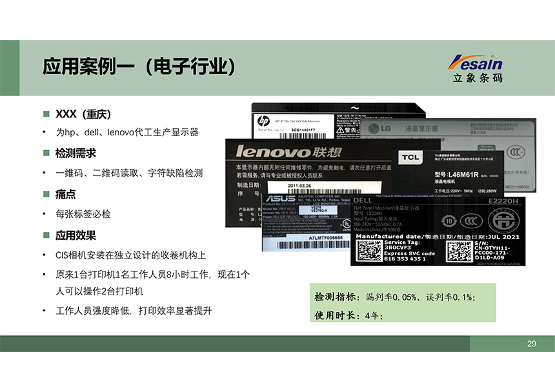This screenshot has width=555, height=392.
Task: Click the Express SVC code 816 353 435 1
Action: (410, 256)
